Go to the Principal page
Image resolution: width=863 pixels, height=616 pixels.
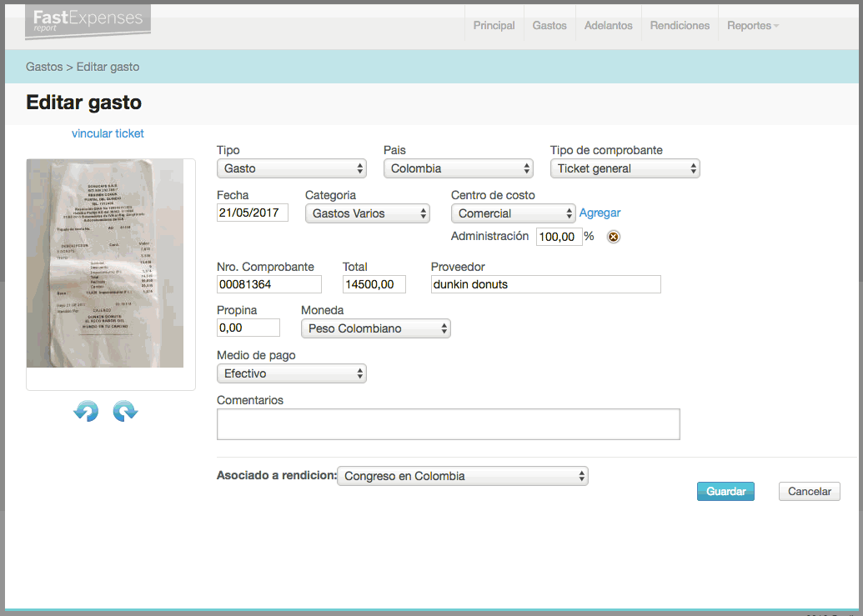coord(494,25)
